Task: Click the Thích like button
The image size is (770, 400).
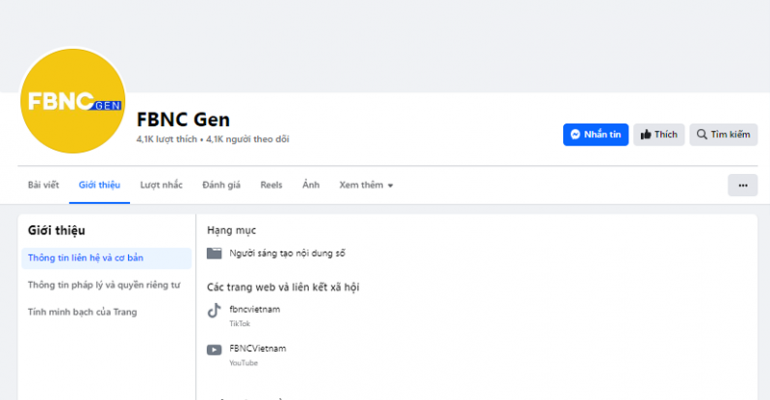Action: click(659, 134)
